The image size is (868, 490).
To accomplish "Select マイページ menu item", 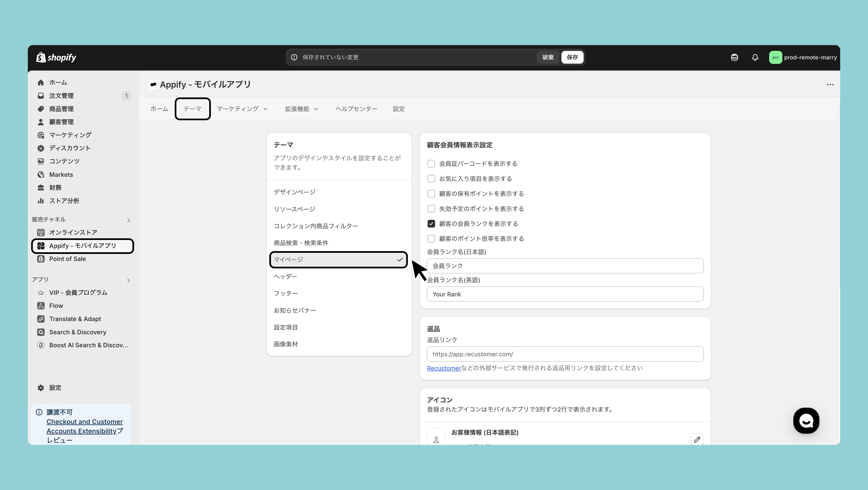I will (x=338, y=260).
